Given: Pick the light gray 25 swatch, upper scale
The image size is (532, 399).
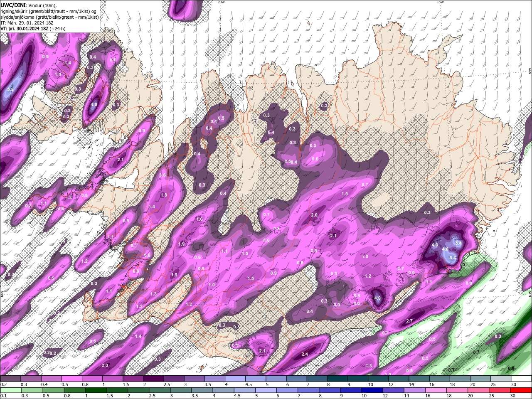Looking at the screenshot, I should coord(501,379).
